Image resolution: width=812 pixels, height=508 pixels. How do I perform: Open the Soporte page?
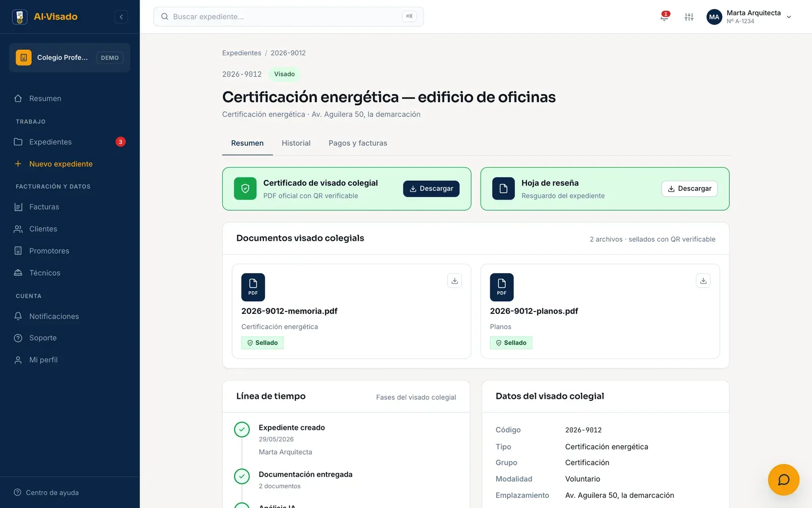point(70,338)
